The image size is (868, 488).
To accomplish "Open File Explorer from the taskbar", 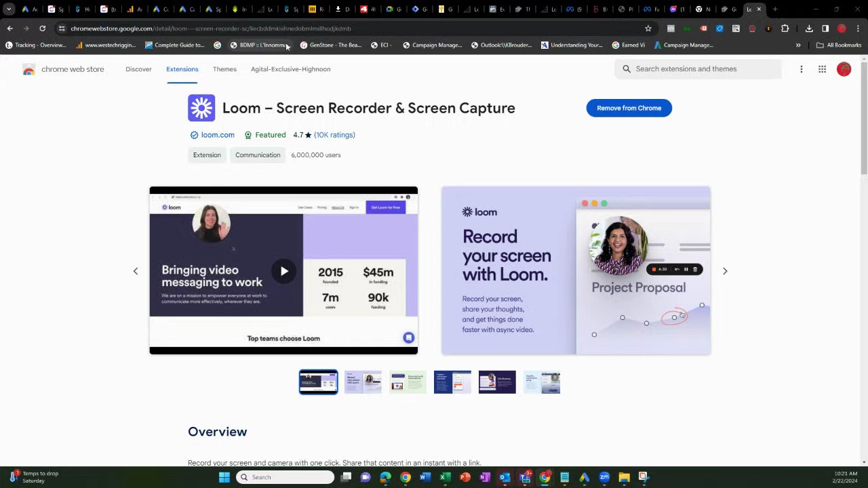I will [624, 477].
